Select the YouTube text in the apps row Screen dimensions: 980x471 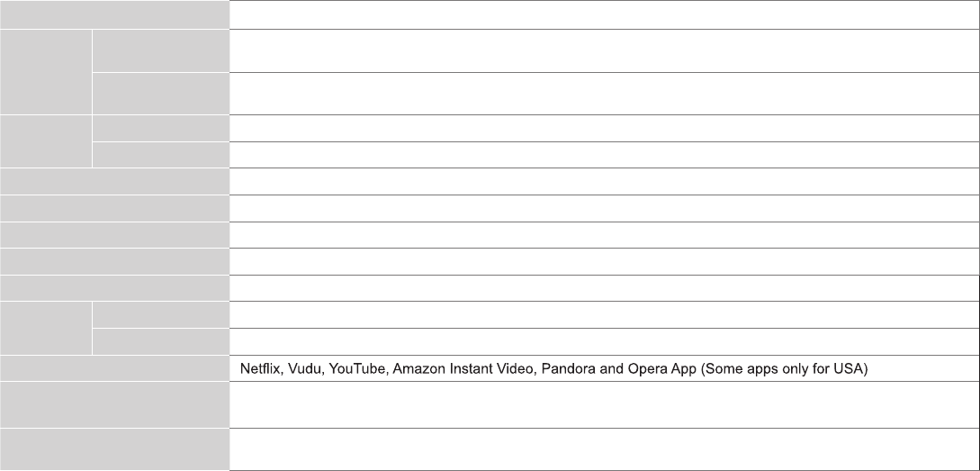357,369
